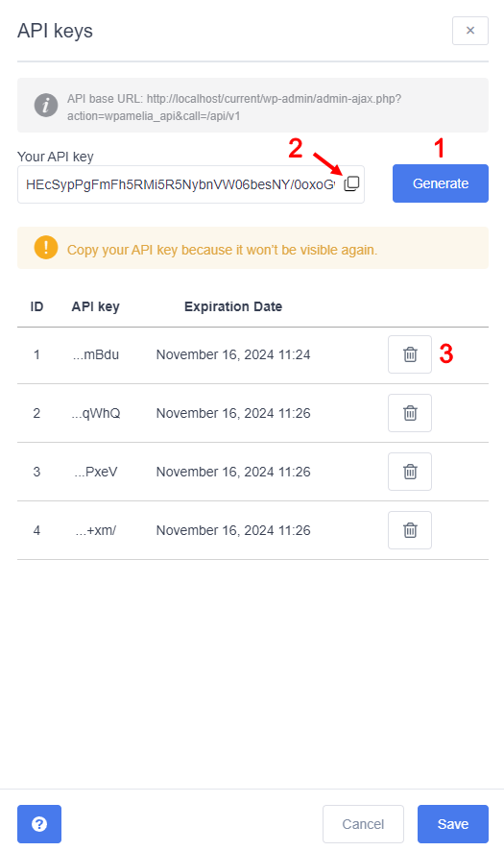Remove the API key ending in PxeV
The image size is (504, 851).
tap(410, 472)
